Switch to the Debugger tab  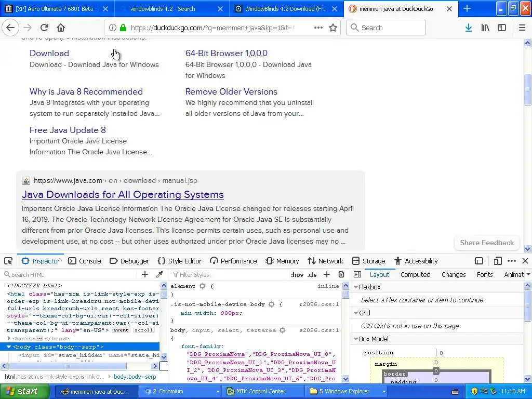pyautogui.click(x=129, y=261)
